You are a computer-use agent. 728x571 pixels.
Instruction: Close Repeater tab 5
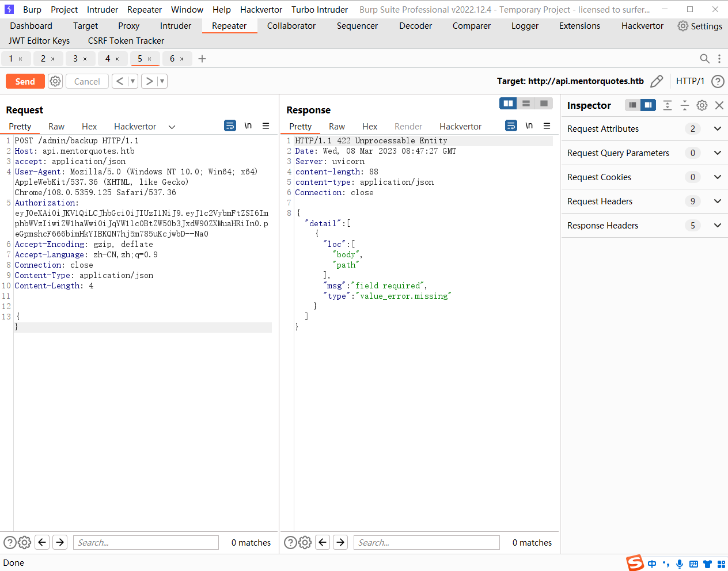coord(150,59)
